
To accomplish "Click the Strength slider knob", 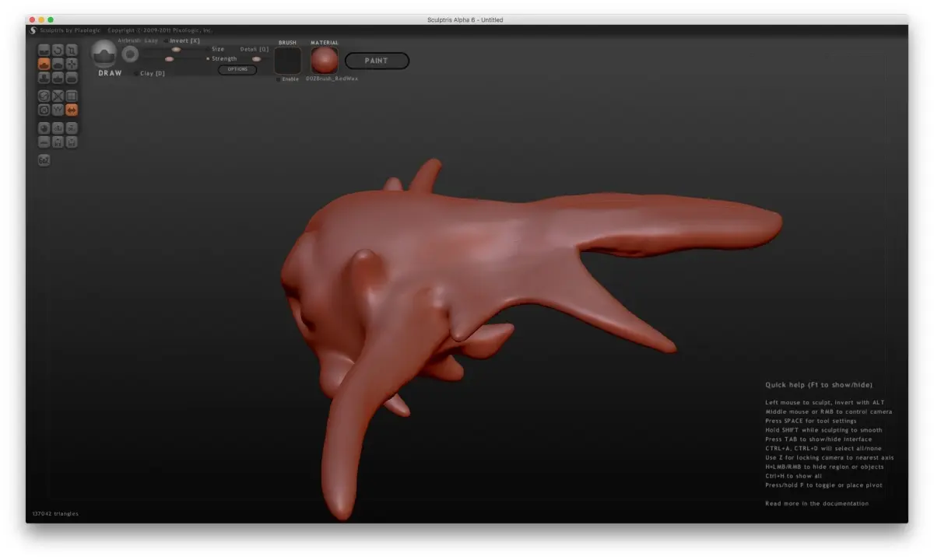I will pos(169,59).
